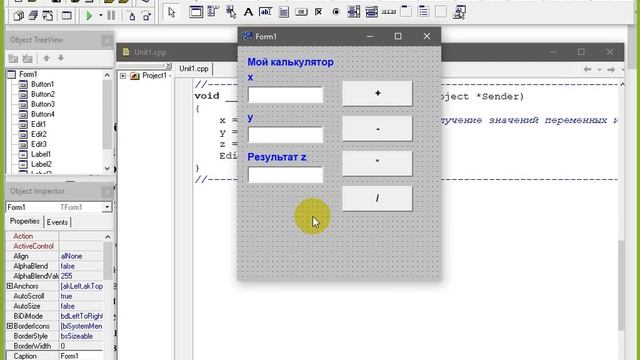Click the plus button on Form1
The height and width of the screenshot is (360, 640).
(377, 93)
